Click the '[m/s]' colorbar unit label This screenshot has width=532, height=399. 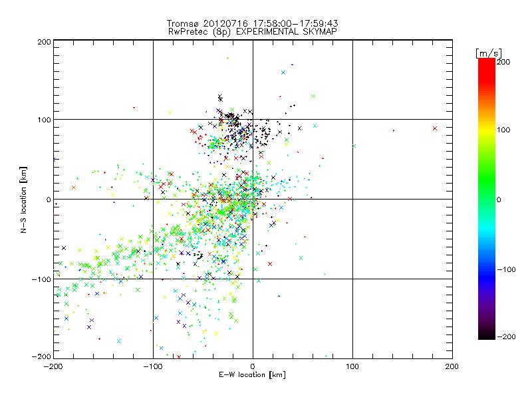(x=489, y=53)
